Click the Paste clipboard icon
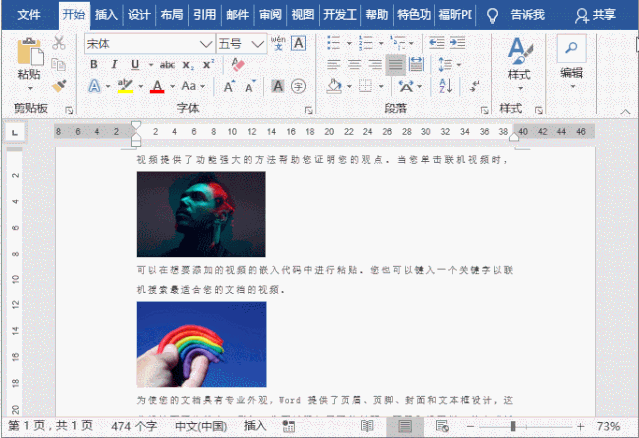The height and width of the screenshot is (438, 639). tap(29, 52)
